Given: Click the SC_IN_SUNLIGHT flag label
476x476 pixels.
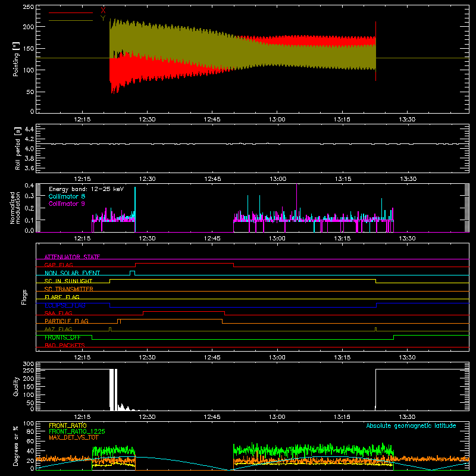Looking at the screenshot, I should coord(68,281).
